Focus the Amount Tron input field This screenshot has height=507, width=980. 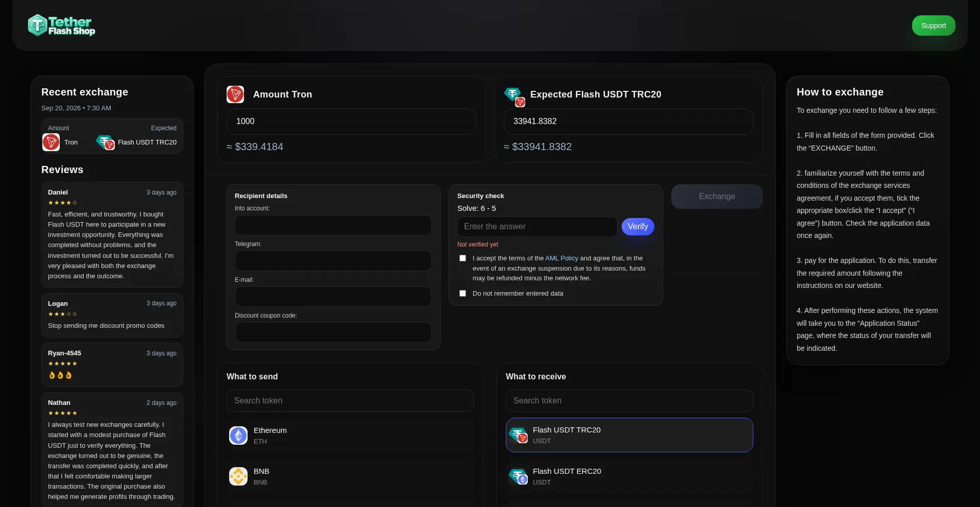pyautogui.click(x=351, y=122)
